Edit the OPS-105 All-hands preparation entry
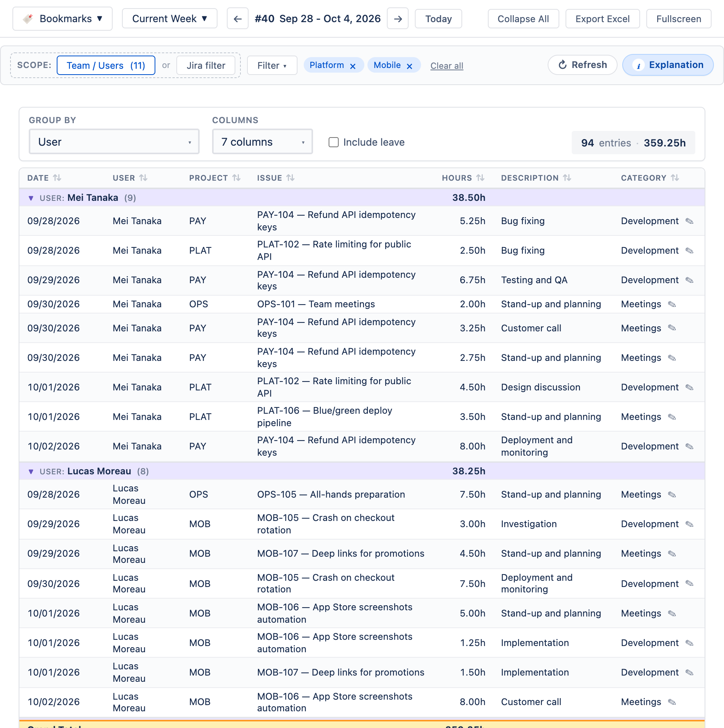This screenshot has width=724, height=728. (x=672, y=495)
